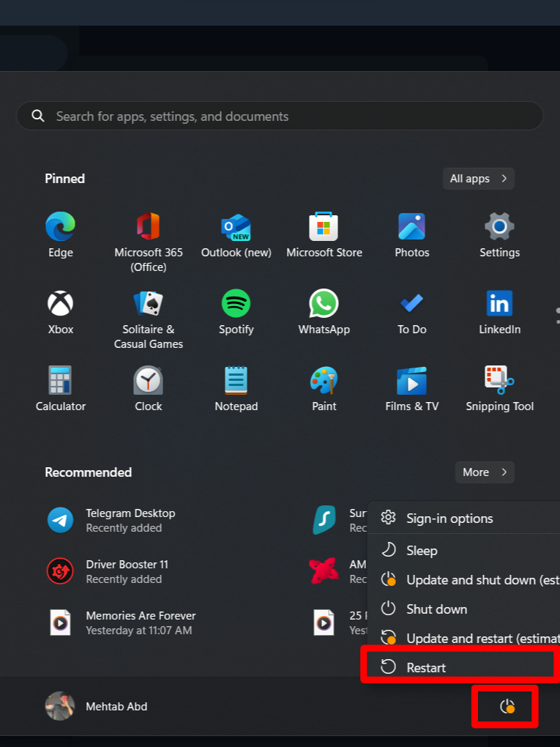Open Driver Booster 11 recommended item
The image size is (560, 747).
pos(108,571)
